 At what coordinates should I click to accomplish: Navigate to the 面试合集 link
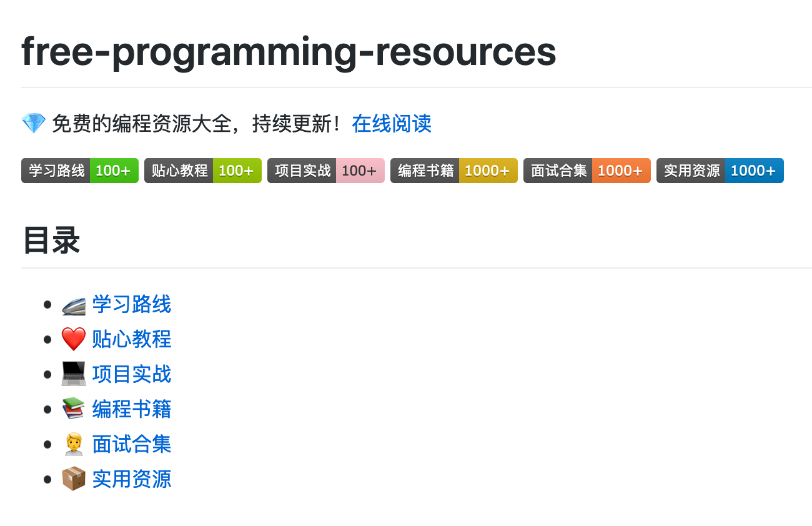132,444
